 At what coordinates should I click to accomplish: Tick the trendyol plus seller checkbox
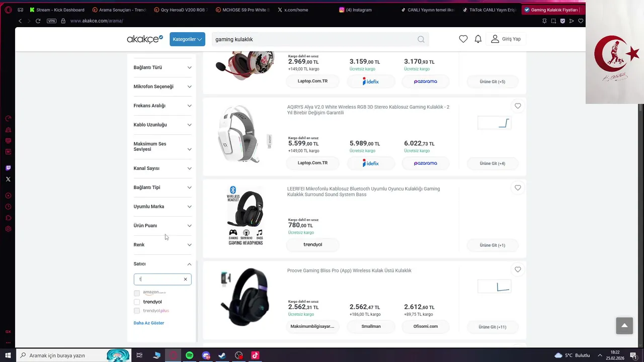(x=137, y=311)
